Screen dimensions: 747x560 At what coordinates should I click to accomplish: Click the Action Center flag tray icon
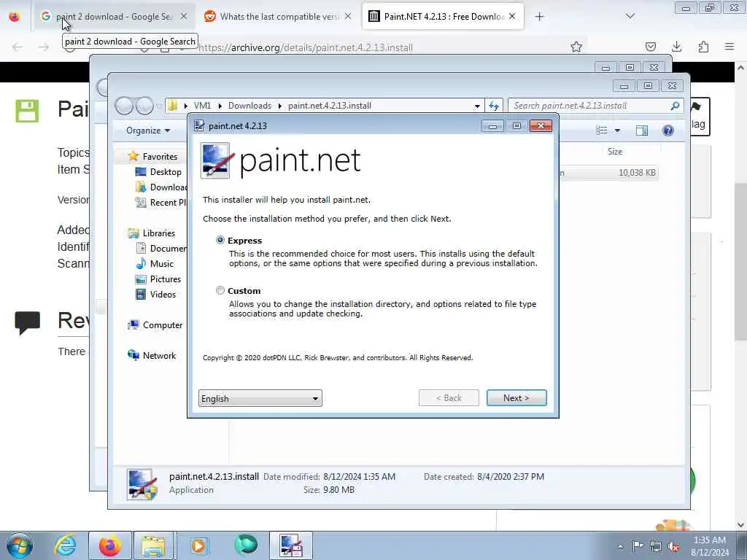638,546
